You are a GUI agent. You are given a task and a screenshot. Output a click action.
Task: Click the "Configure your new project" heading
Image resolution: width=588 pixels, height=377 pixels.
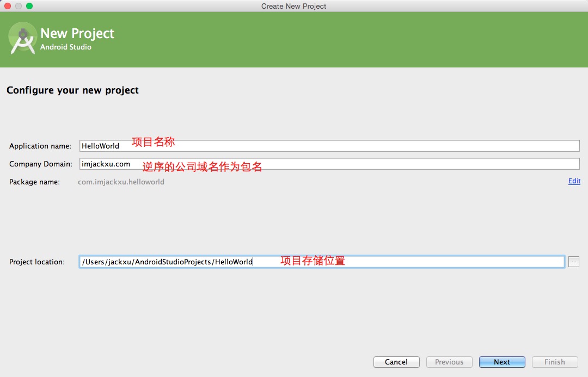coord(73,90)
